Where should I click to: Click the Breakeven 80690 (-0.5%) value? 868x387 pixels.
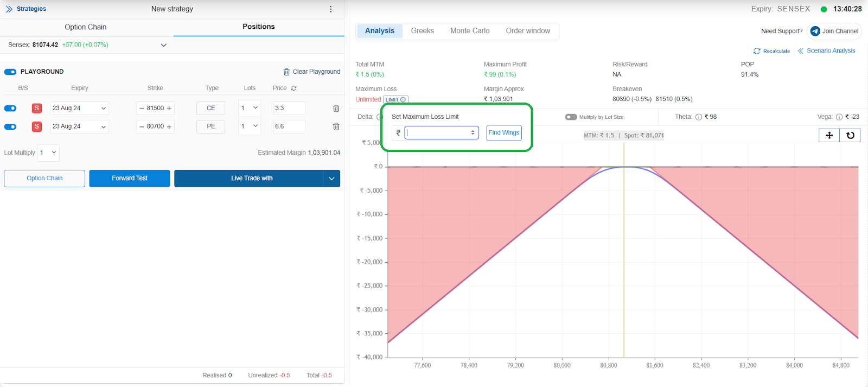(632, 99)
